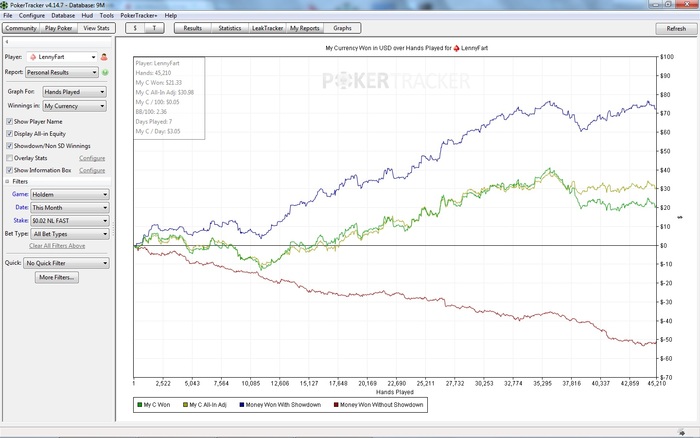Open the PokerTracker+ menu

[x=139, y=15]
